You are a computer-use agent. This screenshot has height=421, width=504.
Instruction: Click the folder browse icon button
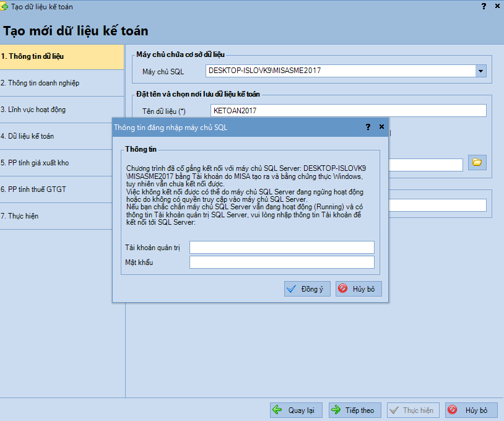coord(477,163)
